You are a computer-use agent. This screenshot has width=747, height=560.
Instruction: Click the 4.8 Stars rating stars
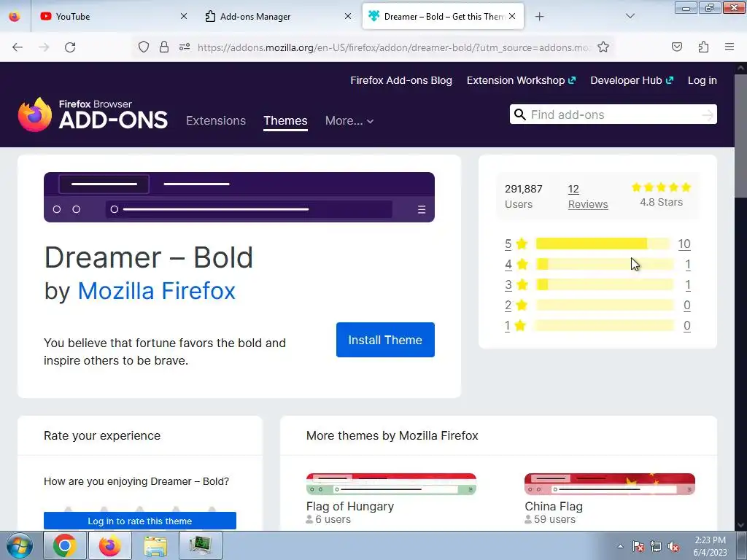click(x=661, y=187)
